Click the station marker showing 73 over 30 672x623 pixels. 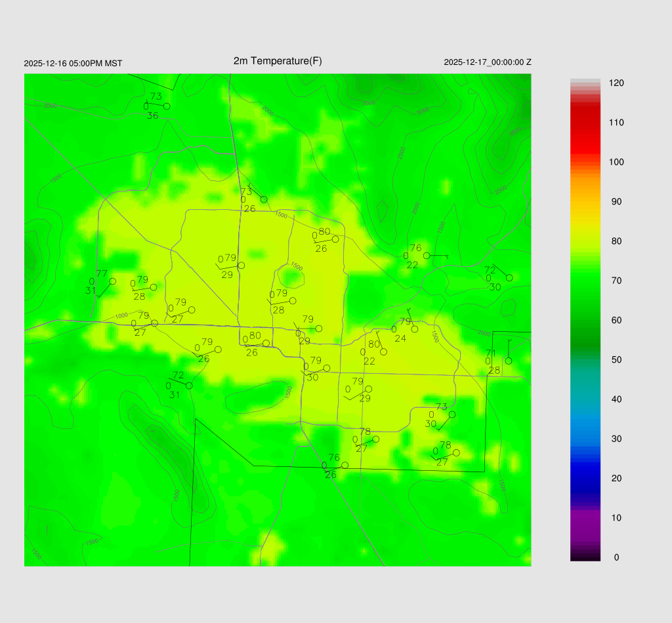(x=452, y=414)
